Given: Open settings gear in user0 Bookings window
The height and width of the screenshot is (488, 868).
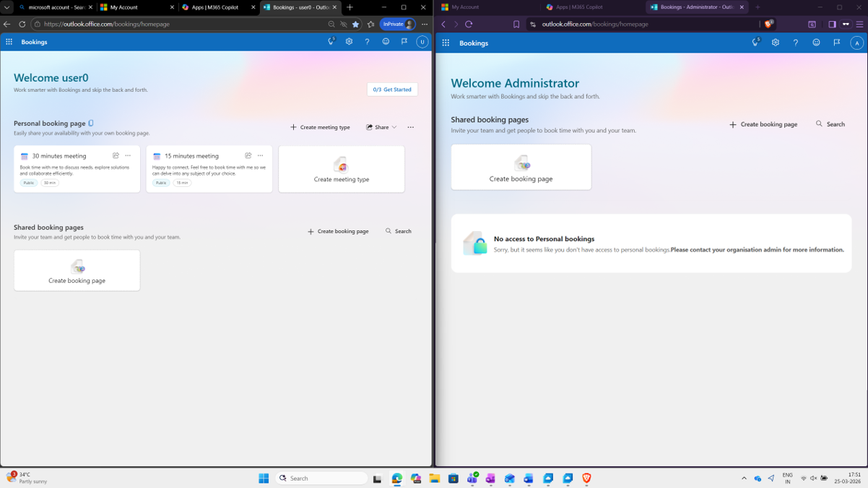Looking at the screenshot, I should click(x=349, y=42).
